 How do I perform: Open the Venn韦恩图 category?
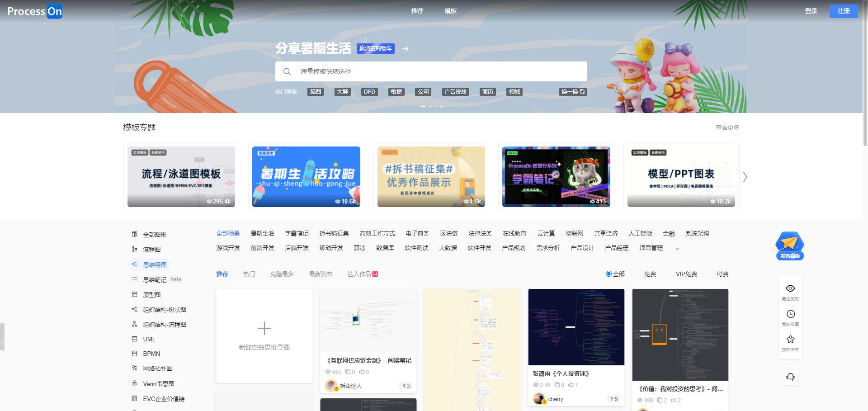pyautogui.click(x=158, y=383)
